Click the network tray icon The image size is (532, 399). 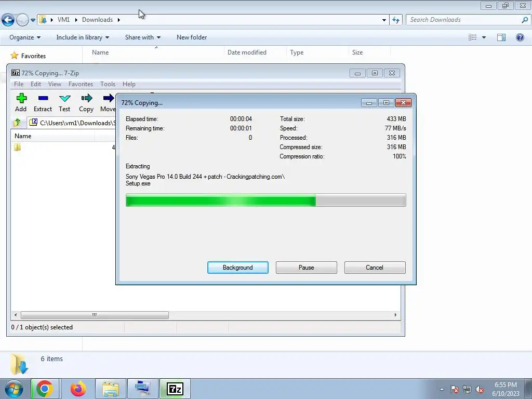pyautogui.click(x=467, y=389)
